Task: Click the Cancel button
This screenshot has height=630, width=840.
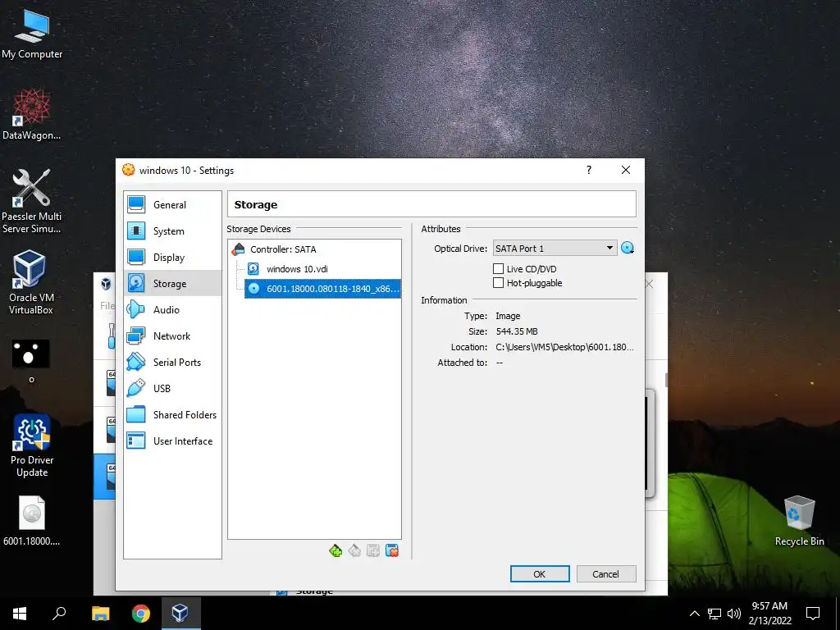Action: (606, 573)
